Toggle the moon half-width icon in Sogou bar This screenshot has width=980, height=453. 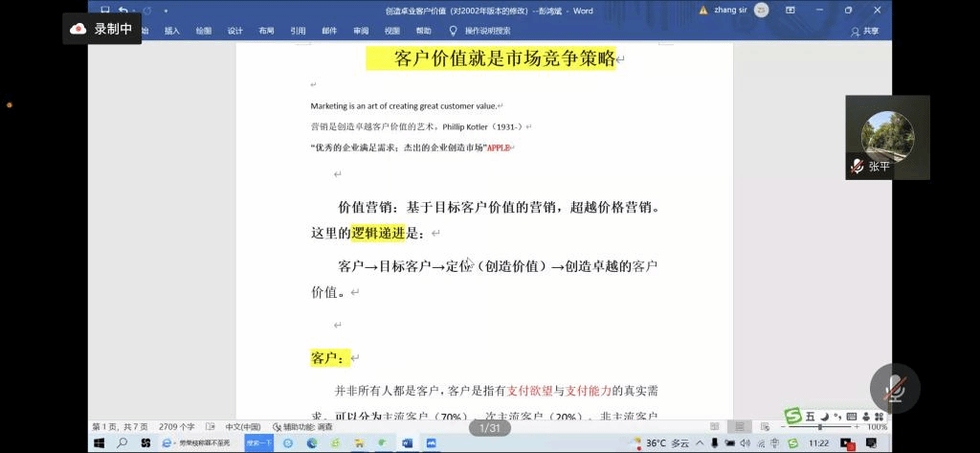824,417
